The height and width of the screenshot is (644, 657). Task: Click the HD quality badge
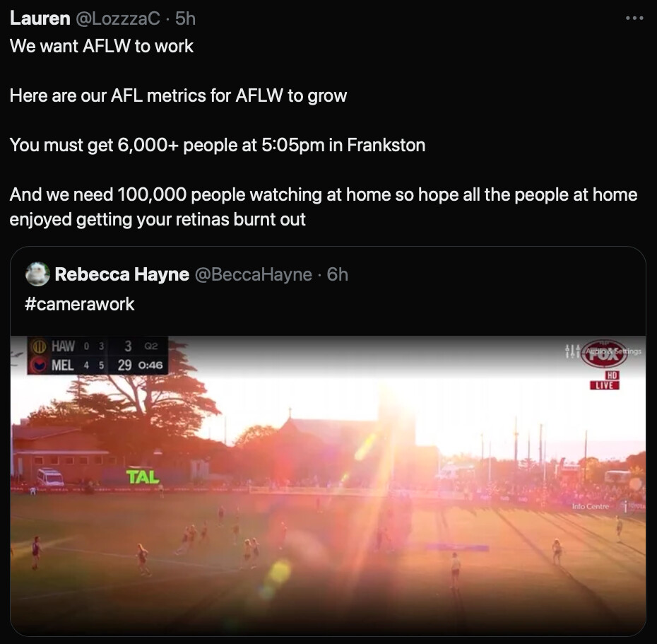tap(612, 375)
